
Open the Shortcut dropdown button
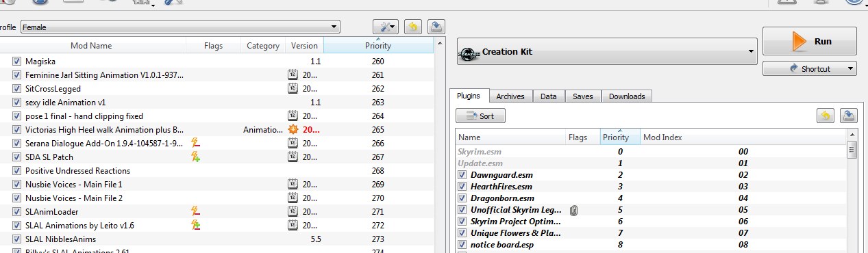tap(810, 68)
